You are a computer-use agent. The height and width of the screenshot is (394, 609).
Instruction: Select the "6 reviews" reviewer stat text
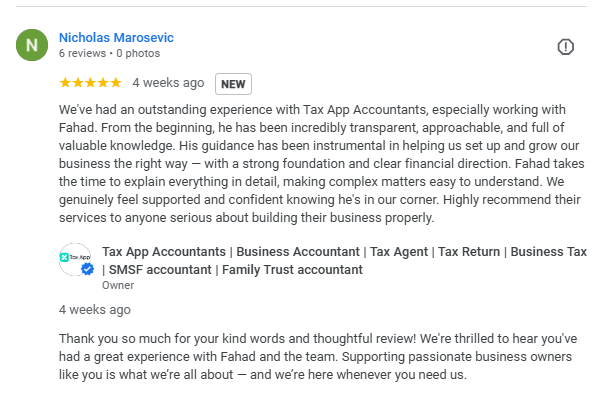tap(82, 53)
